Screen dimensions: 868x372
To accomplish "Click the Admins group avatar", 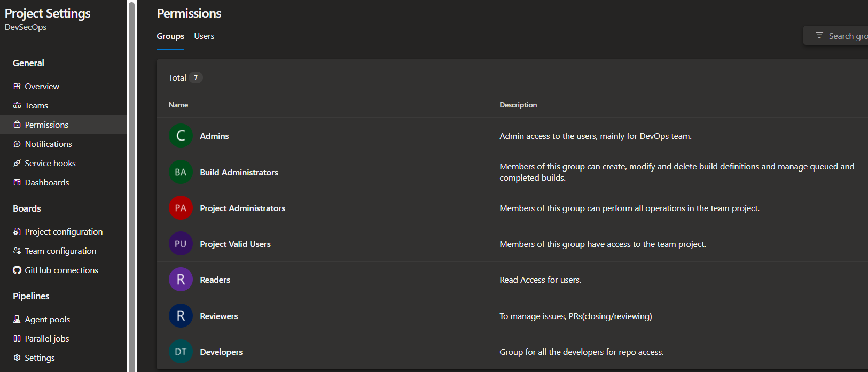I will click(181, 136).
